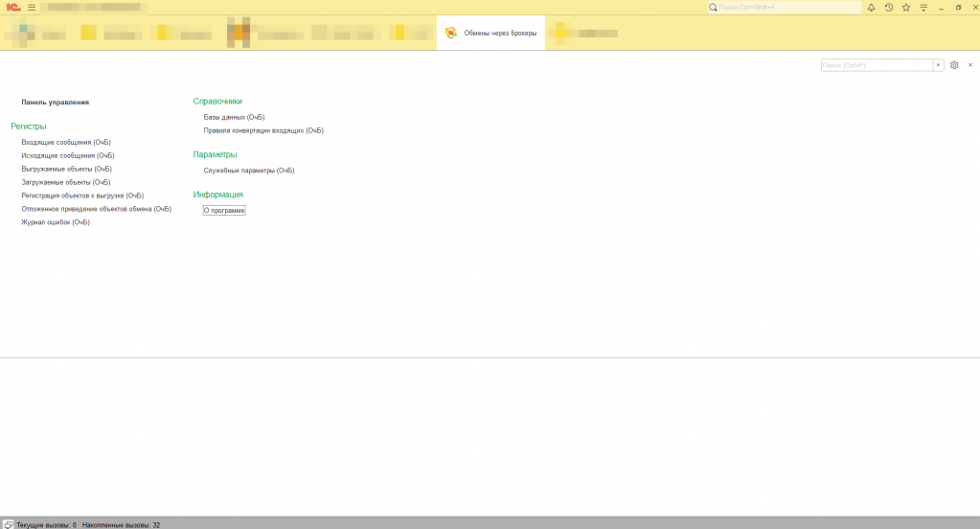Viewport: 980px width, 529px height.
Task: Open favorites star icon
Action: coord(906,8)
